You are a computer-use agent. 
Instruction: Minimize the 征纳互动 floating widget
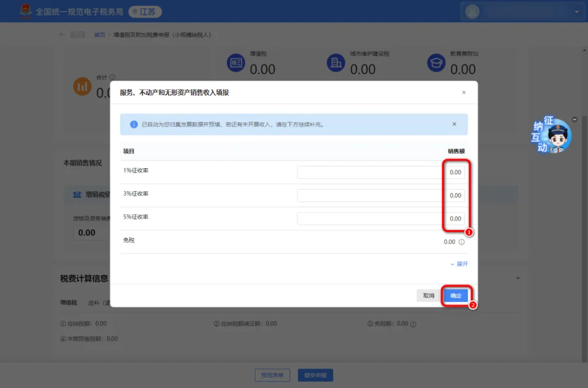[574, 119]
